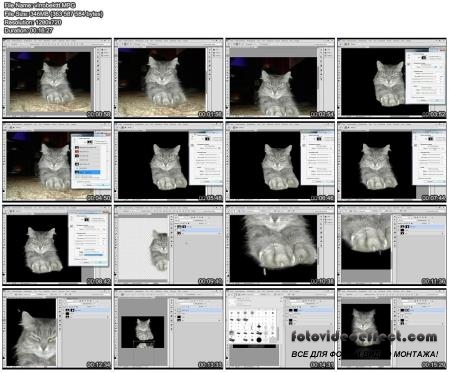Open the frame thumbnail stamped 00:05:48
The height and width of the screenshot is (373, 450).
(169, 162)
